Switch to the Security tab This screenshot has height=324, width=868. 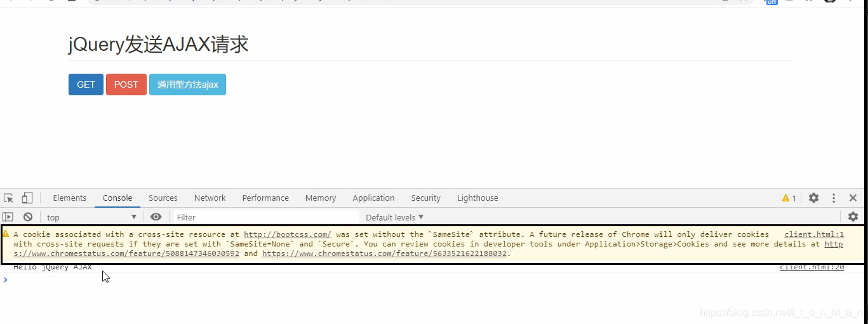pyautogui.click(x=425, y=198)
